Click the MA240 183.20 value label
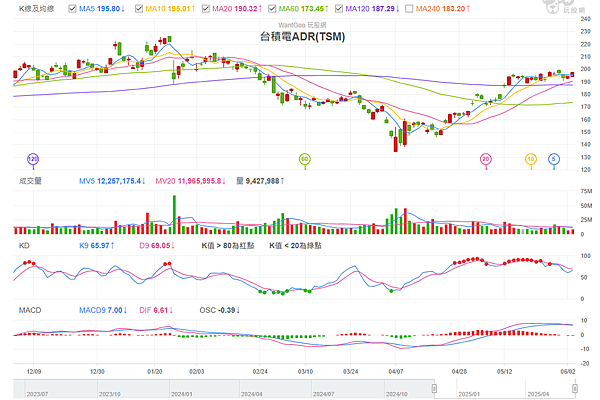The height and width of the screenshot is (400, 600). click(x=443, y=8)
